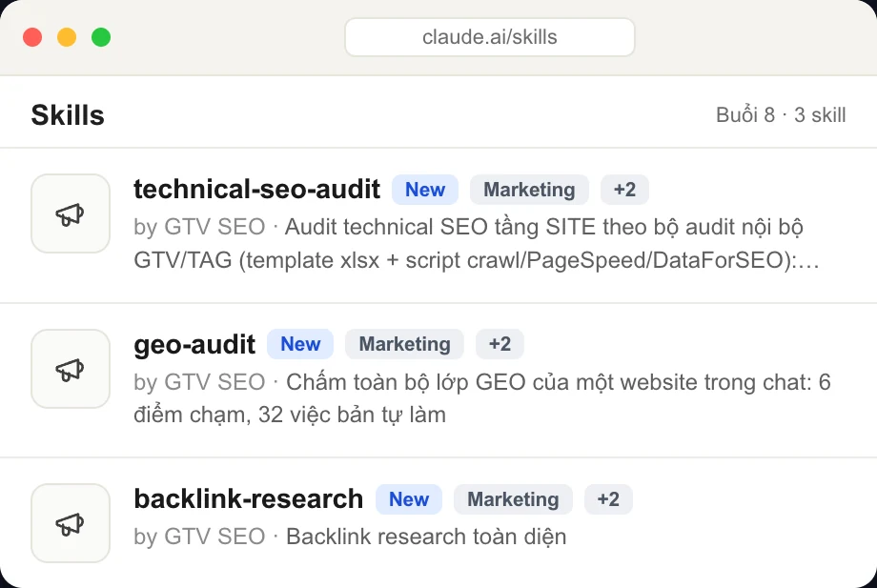Expand the +2 tags on backlink-research
The height and width of the screenshot is (588, 877).
tap(608, 499)
